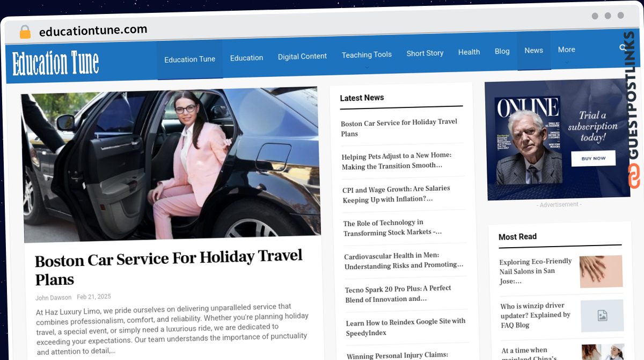The height and width of the screenshot is (360, 644).
Task: Open Who is winzip driver updater article
Action: 536,315
